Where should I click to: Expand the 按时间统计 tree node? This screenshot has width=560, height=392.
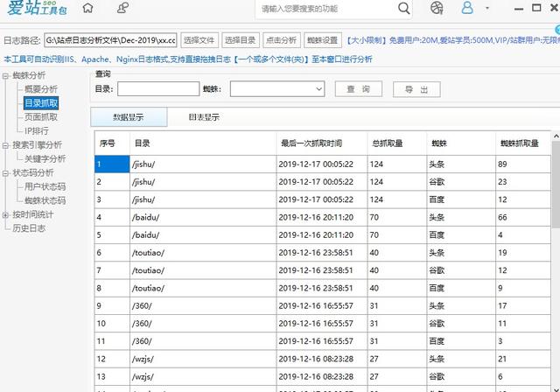[x=7, y=214]
